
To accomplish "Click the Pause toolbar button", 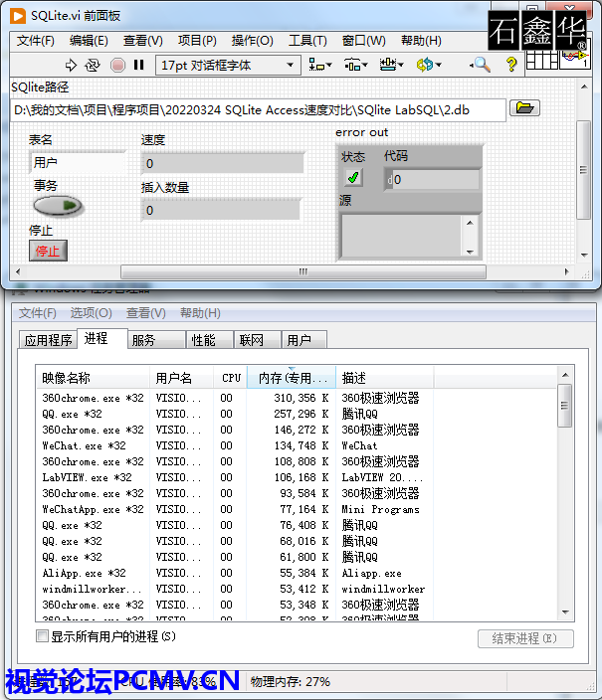I will [x=139, y=66].
